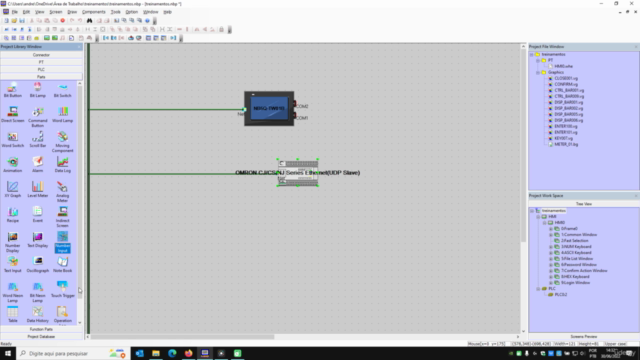Select the Bit Lamp part
The height and width of the screenshot is (360, 640).
[38, 90]
